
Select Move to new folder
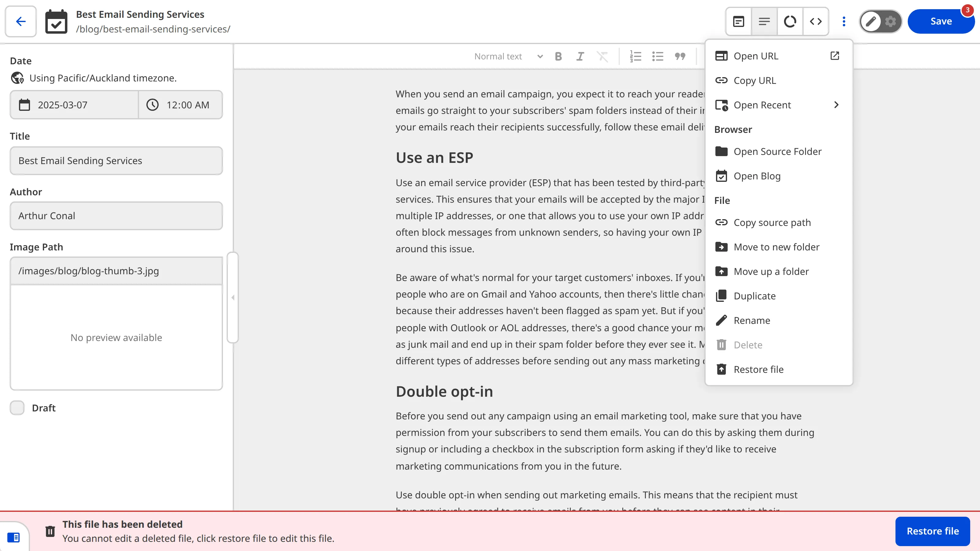778,247
